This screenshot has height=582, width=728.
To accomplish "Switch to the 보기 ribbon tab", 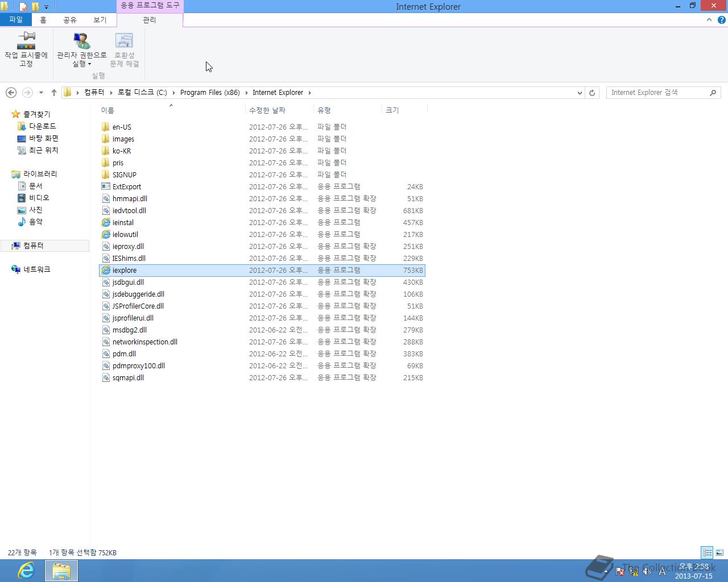I will (100, 19).
